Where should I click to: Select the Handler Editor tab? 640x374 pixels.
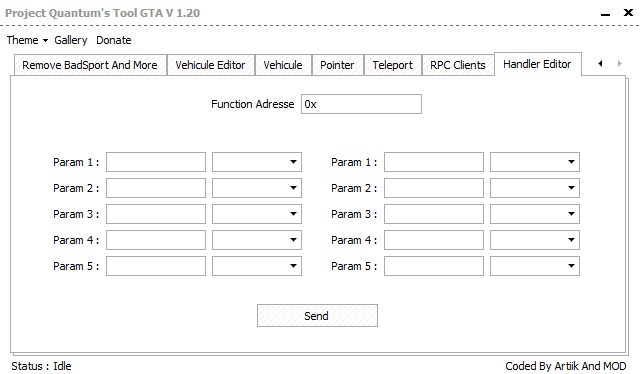537,64
